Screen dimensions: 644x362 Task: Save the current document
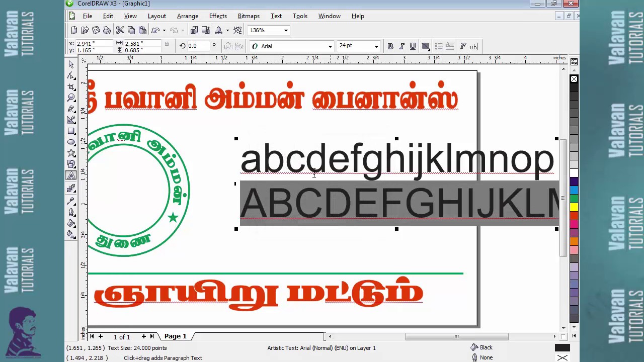point(96,30)
